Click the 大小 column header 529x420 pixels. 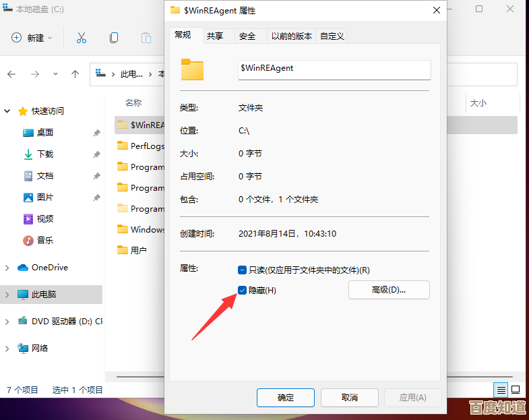point(478,103)
